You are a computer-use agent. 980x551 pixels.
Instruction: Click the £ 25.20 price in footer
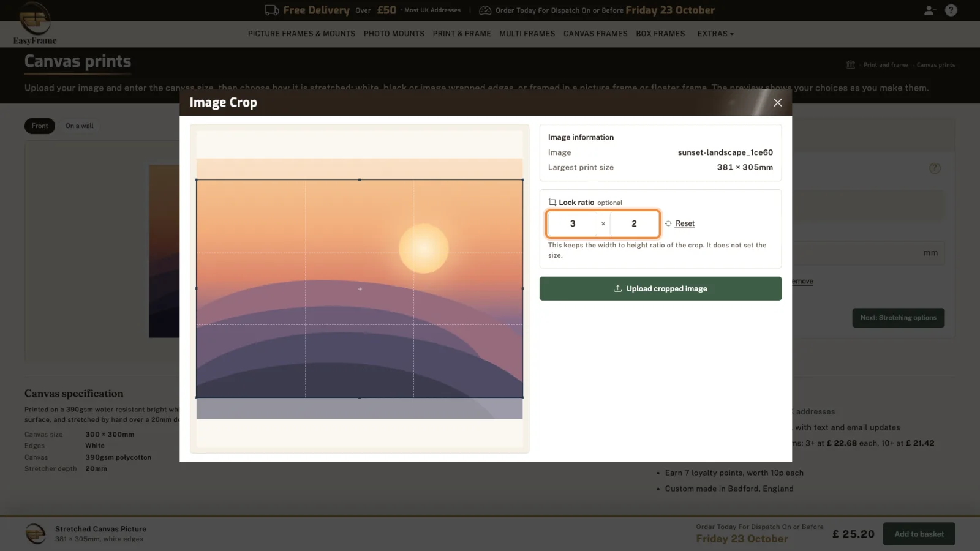pyautogui.click(x=853, y=534)
